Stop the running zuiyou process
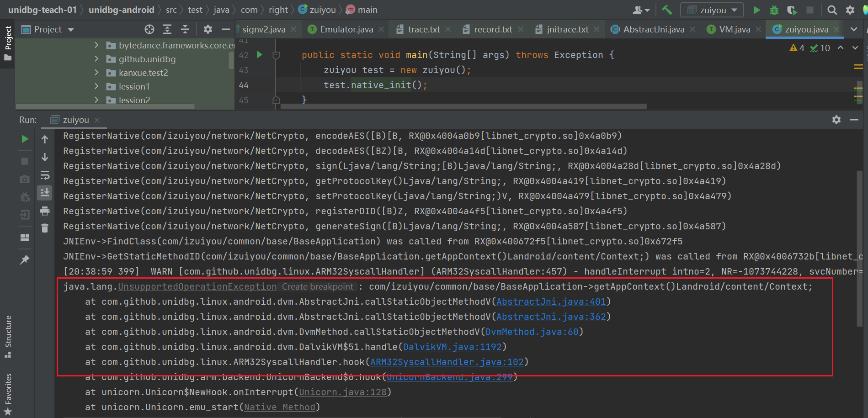Viewport: 868px width, 418px height. tap(25, 161)
